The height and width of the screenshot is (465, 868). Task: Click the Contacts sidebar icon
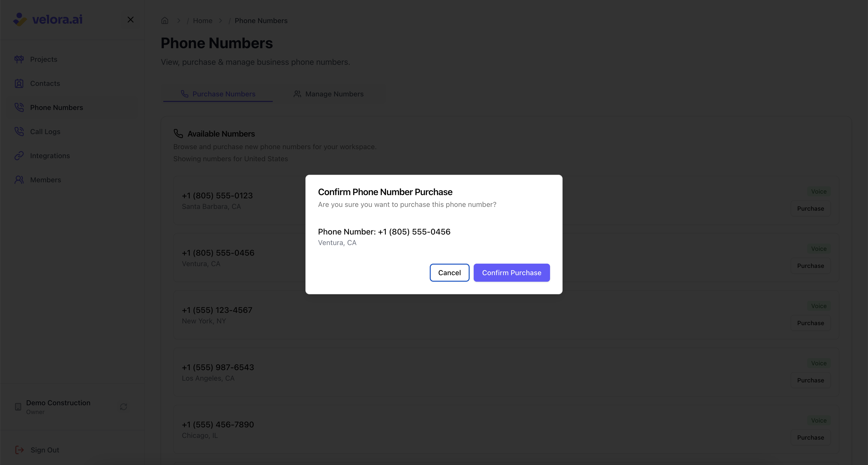(x=19, y=84)
